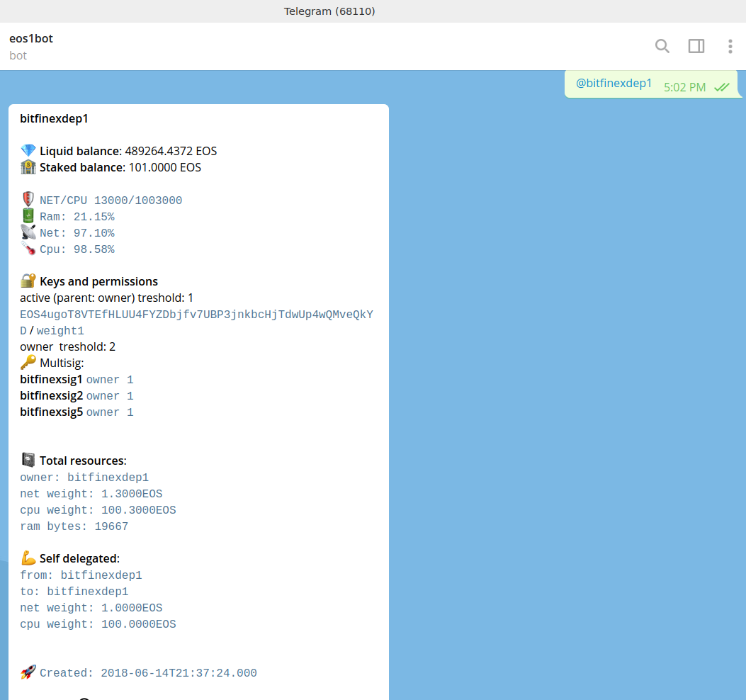Screen dimensions: 746x700
Task: Click the bold bitfinexdep1 heading
Action: tap(55, 118)
